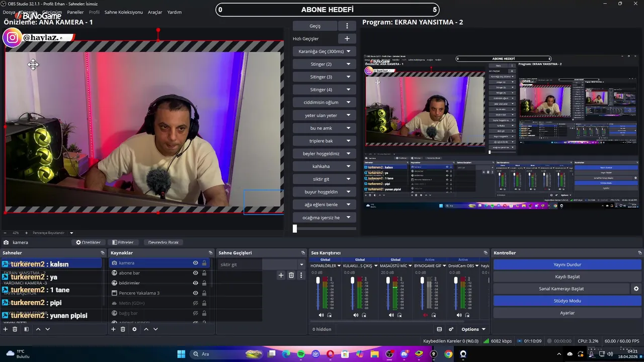
Task: Undock the Sahneler panel
Action: pyautogui.click(x=103, y=252)
